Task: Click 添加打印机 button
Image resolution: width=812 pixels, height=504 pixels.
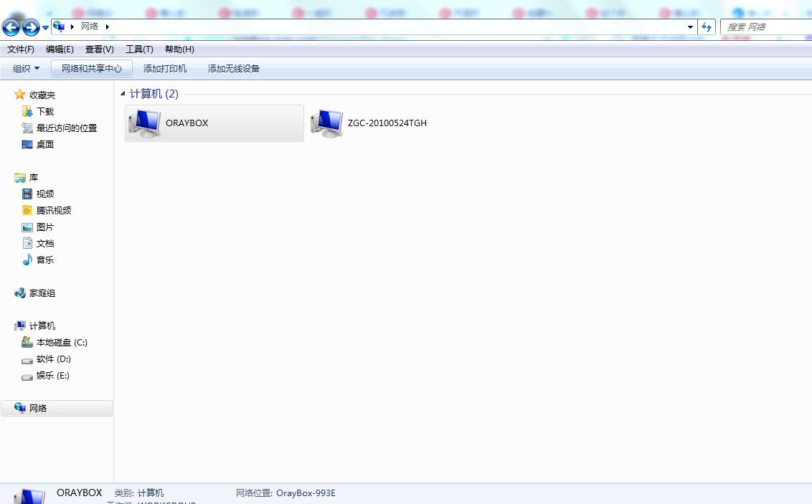Action: pyautogui.click(x=165, y=68)
